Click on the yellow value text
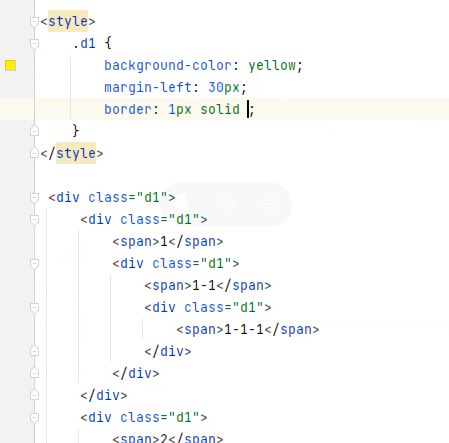449x443 pixels. 271,65
